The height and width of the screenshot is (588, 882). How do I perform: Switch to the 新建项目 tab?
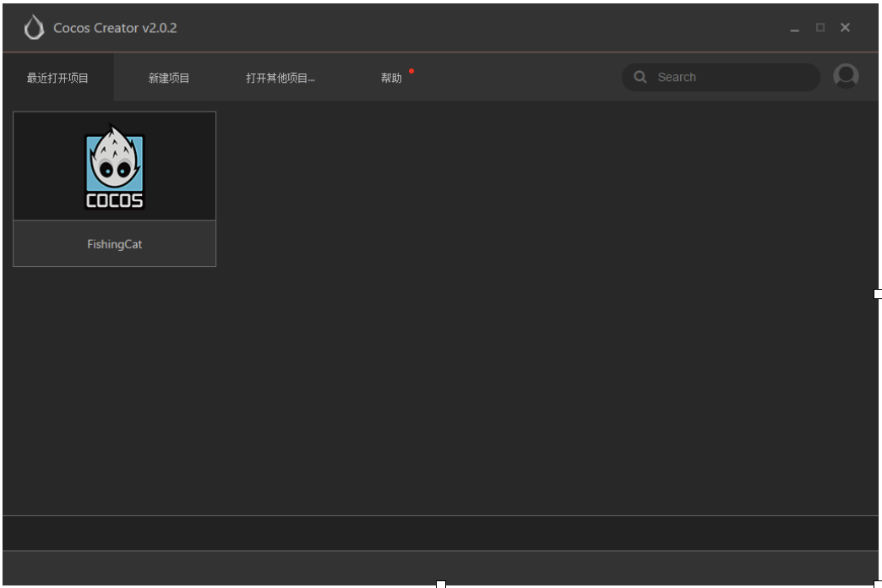click(x=169, y=78)
